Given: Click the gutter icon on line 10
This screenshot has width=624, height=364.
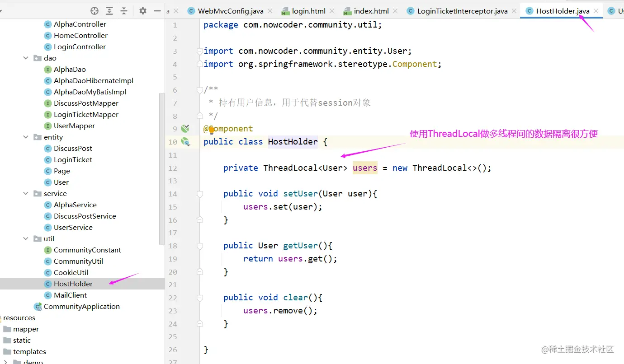Looking at the screenshot, I should click(185, 142).
